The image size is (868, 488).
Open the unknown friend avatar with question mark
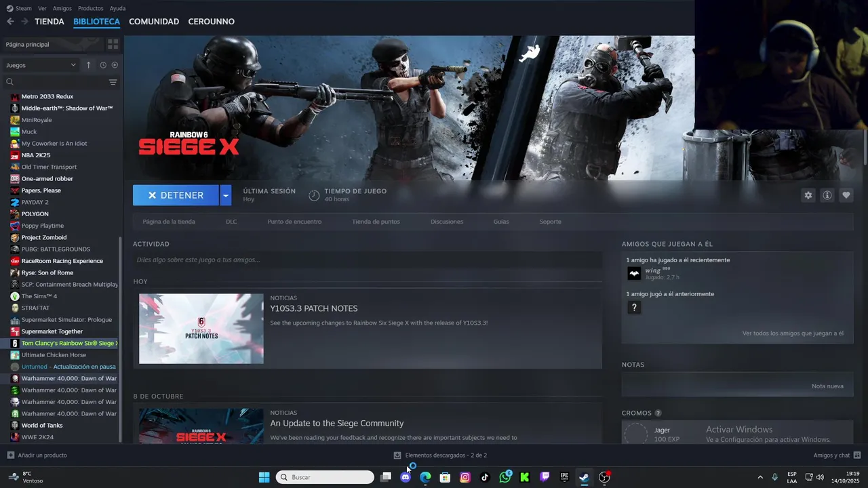[x=634, y=308]
